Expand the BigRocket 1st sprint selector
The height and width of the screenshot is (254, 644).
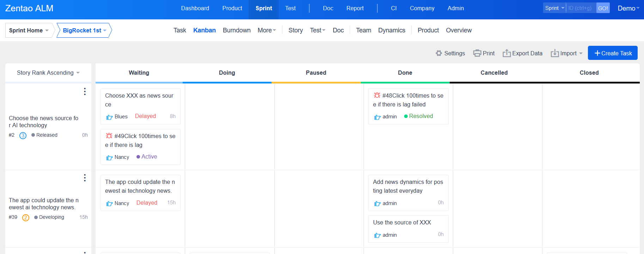pyautogui.click(x=84, y=30)
